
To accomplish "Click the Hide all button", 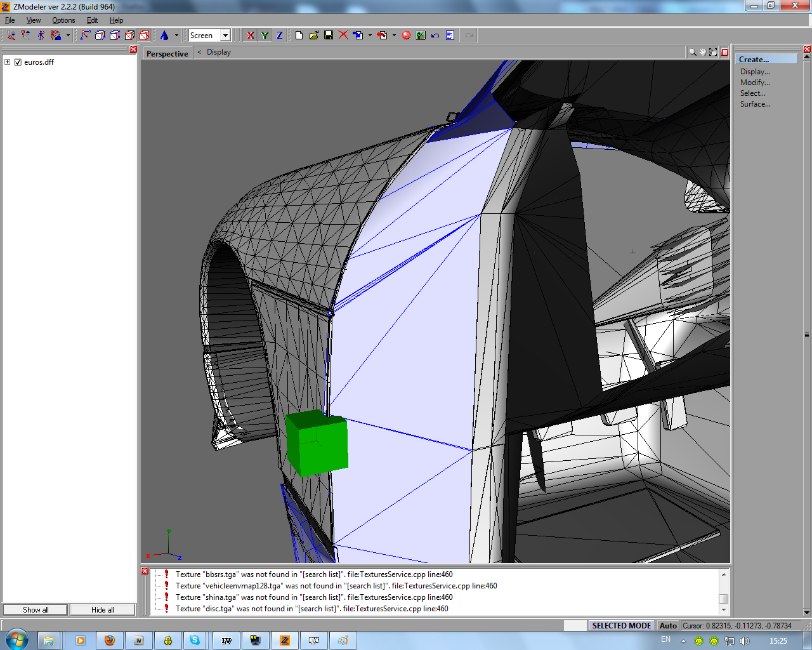I will (103, 610).
